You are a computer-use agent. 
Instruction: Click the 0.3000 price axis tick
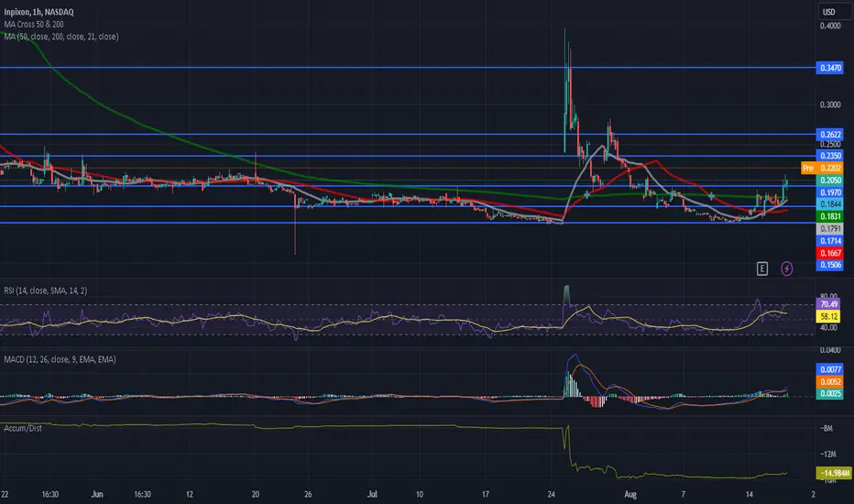click(830, 104)
